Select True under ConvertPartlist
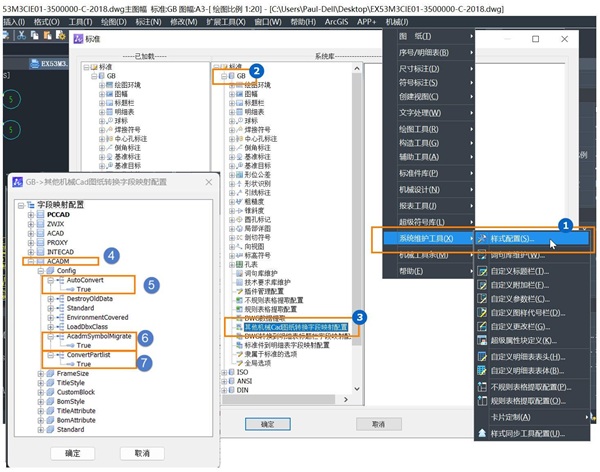 point(83,364)
